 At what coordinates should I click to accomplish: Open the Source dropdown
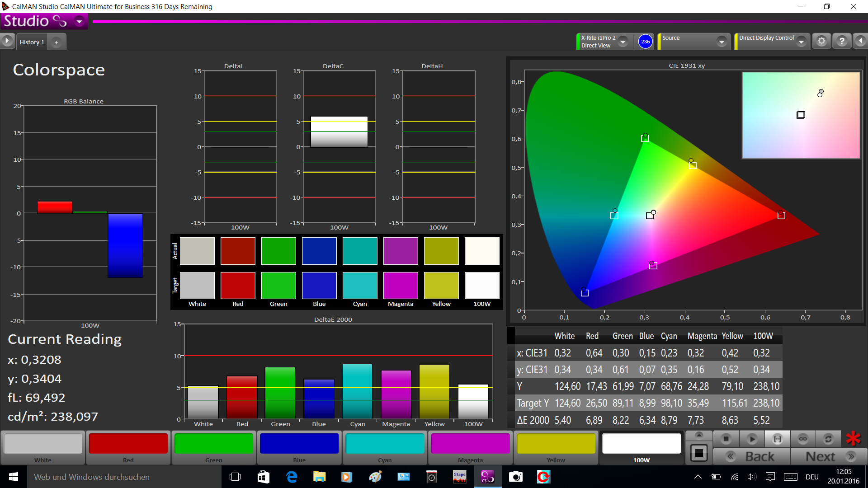(x=722, y=42)
